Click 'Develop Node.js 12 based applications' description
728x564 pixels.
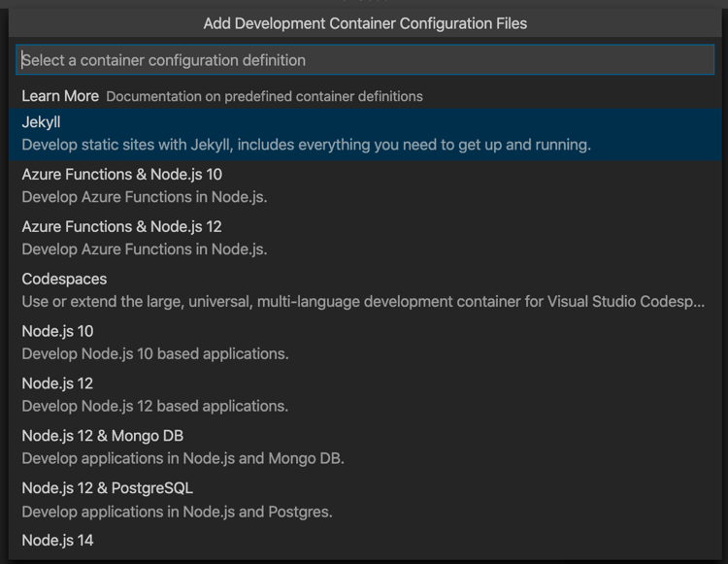154,406
